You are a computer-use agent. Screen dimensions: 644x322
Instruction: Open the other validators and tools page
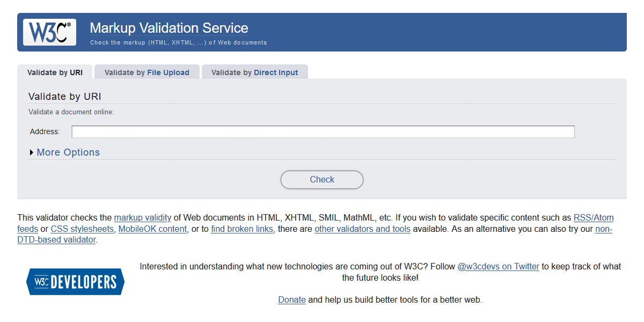[362, 229]
